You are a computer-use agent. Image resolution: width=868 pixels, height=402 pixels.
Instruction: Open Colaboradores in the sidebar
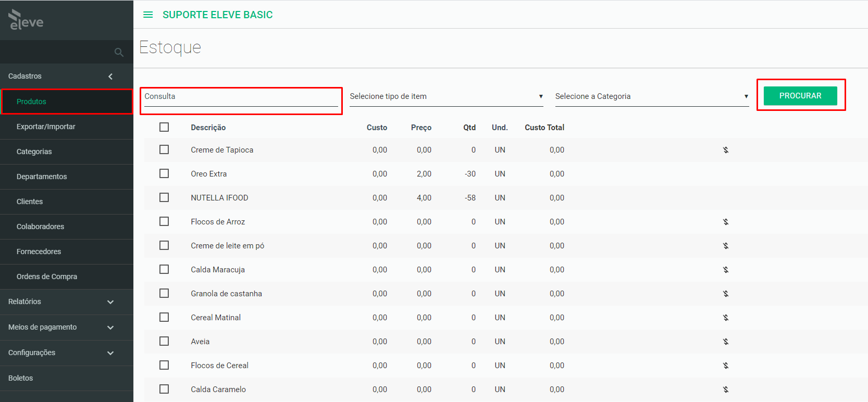(x=67, y=227)
